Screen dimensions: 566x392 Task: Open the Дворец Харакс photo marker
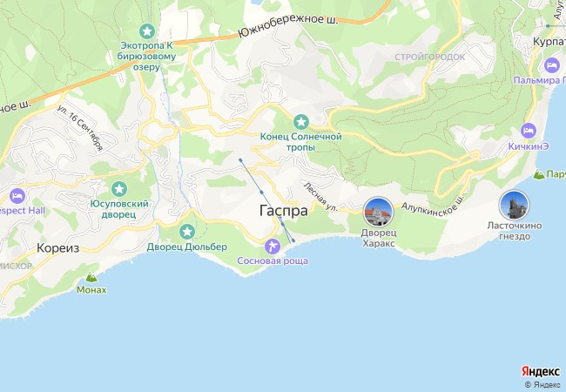point(378,212)
